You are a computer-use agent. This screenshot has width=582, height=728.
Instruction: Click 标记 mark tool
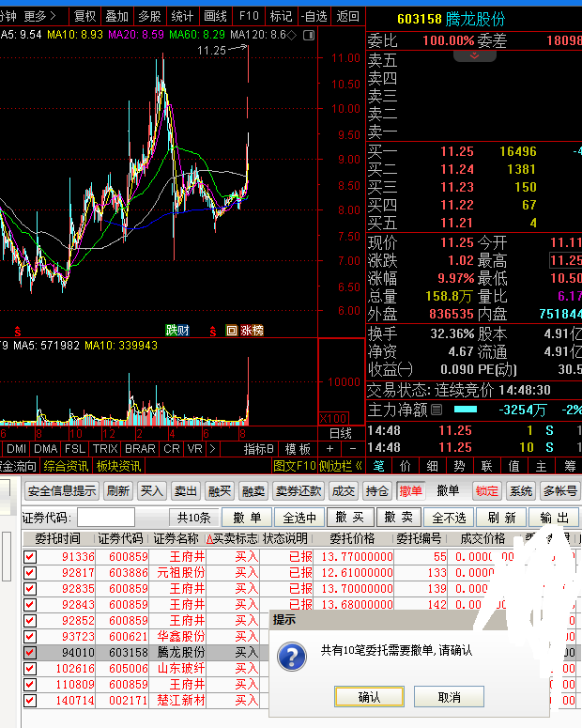coord(282,17)
